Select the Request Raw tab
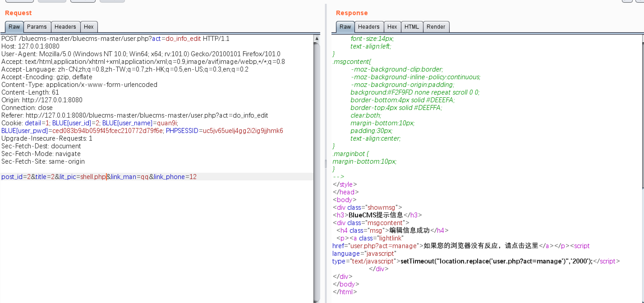 coord(14,27)
